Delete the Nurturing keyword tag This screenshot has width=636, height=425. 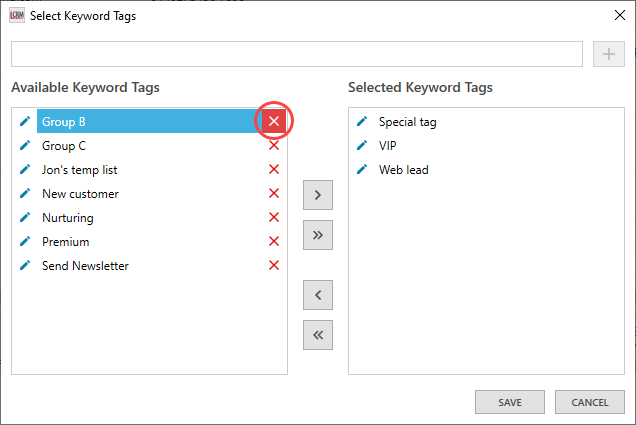274,218
